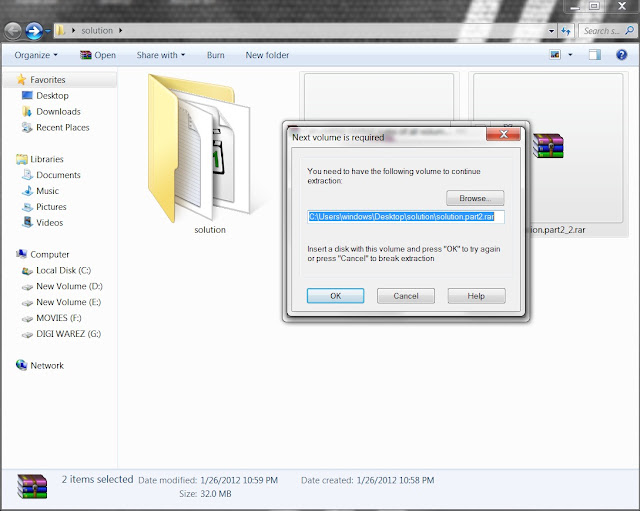Viewport: 640px width, 511px height.
Task: Open the Share with menu
Action: (160, 55)
